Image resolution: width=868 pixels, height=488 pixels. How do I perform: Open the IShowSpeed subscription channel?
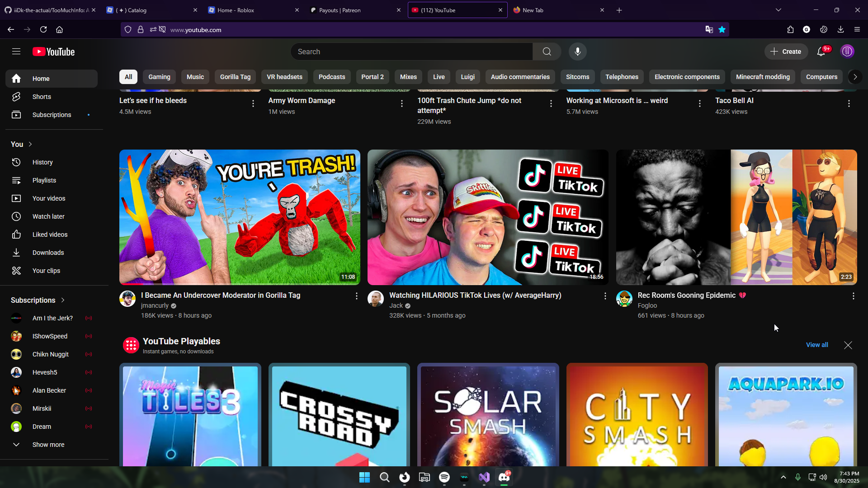52,336
